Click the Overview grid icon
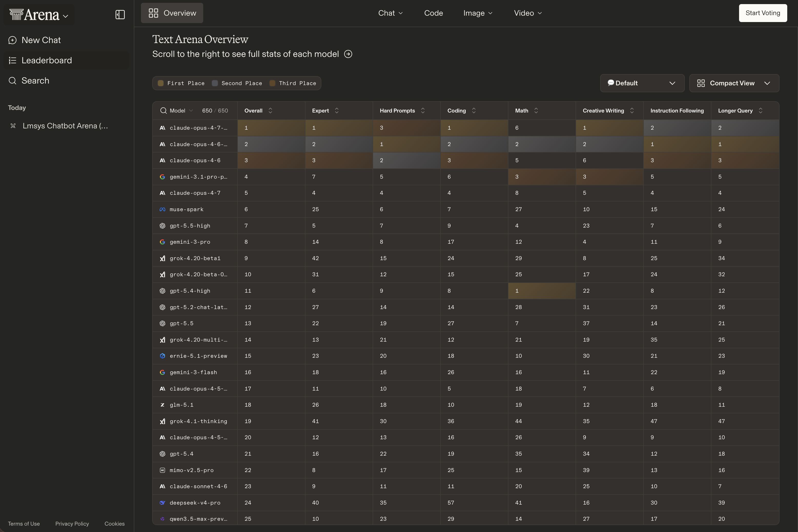Screen dimensions: 798x532 coord(153,13)
